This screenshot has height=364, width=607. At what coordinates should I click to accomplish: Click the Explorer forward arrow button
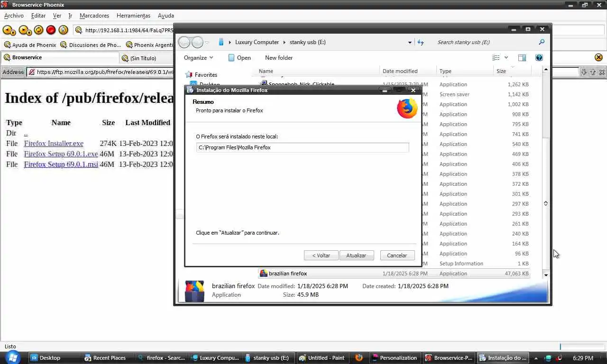click(197, 42)
